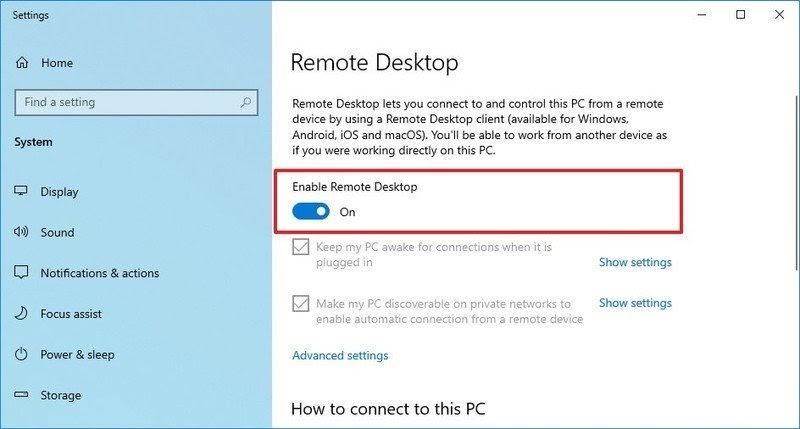800x429 pixels.
Task: Select Sound in the System menu
Action: click(x=57, y=232)
